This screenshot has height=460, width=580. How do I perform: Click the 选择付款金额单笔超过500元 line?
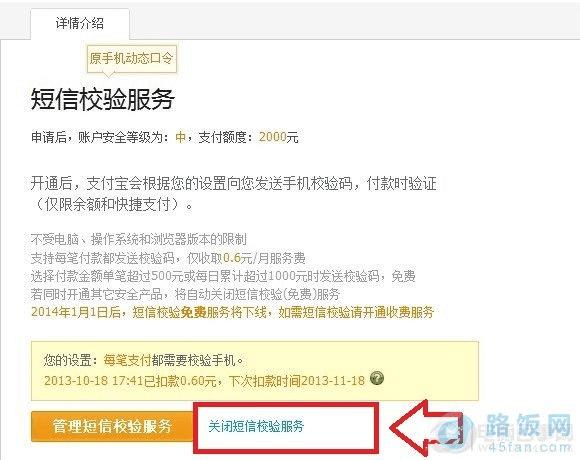point(223,276)
